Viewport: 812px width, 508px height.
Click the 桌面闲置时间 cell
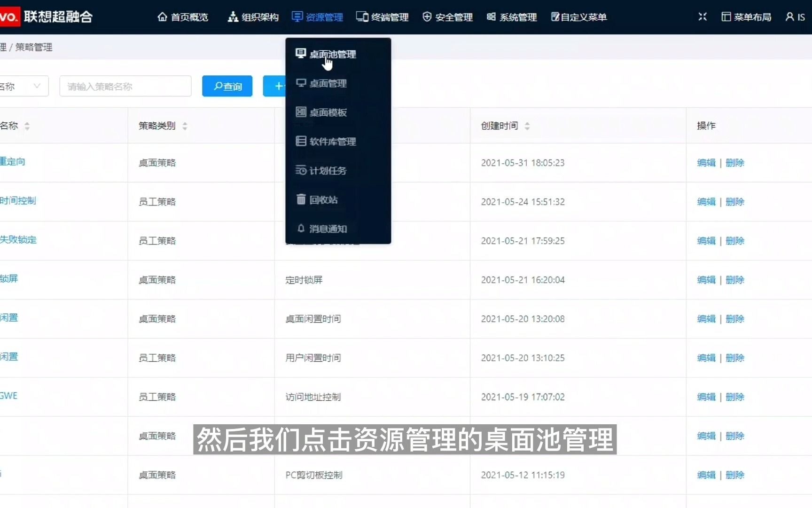click(x=313, y=319)
